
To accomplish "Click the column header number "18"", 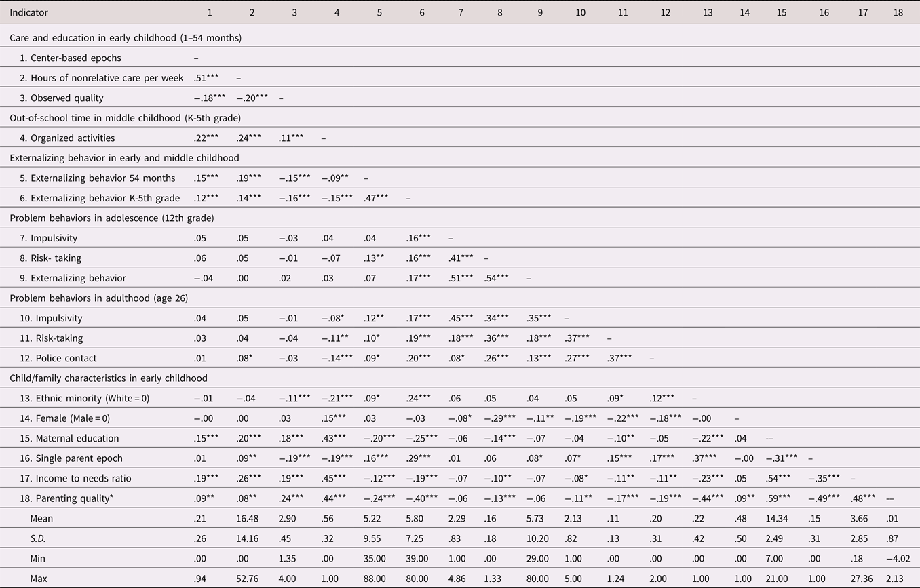I will coord(899,13).
